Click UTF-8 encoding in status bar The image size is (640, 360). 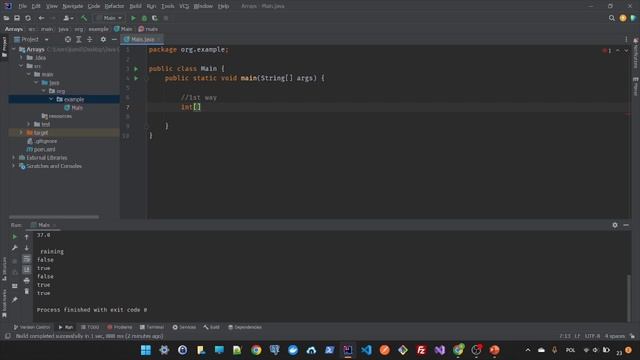[x=592, y=336]
